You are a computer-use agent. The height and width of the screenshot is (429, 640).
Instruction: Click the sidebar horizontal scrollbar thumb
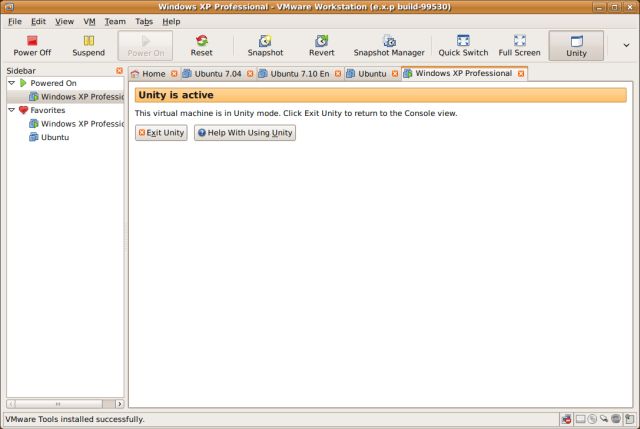point(58,404)
